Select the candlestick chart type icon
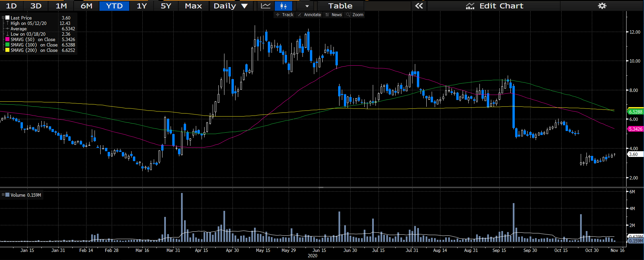The height and width of the screenshot is (260, 644). [283, 6]
